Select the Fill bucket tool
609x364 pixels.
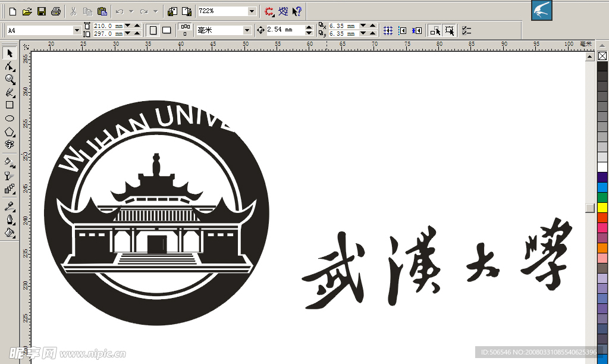[x=10, y=233]
